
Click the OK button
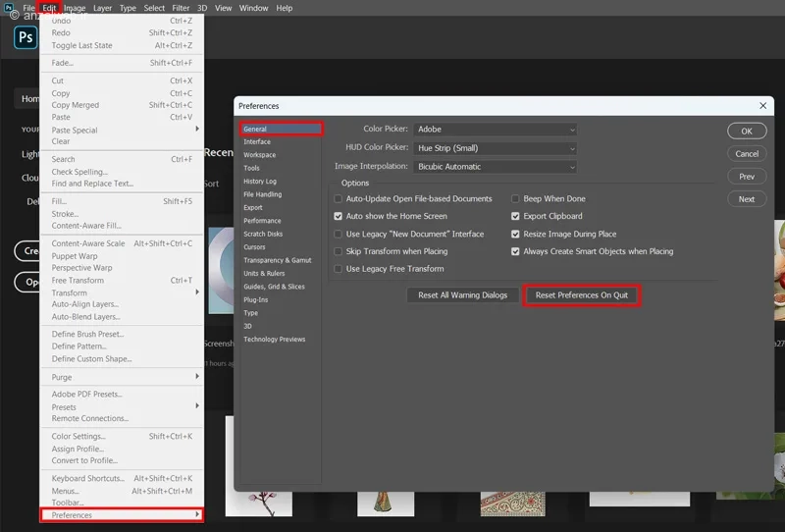(x=747, y=131)
